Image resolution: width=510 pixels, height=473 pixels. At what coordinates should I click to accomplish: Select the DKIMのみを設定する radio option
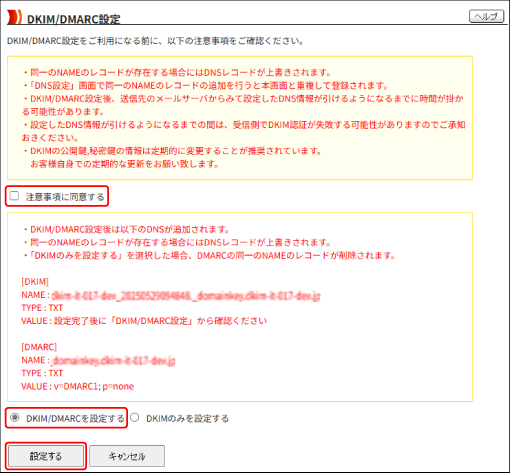(135, 417)
